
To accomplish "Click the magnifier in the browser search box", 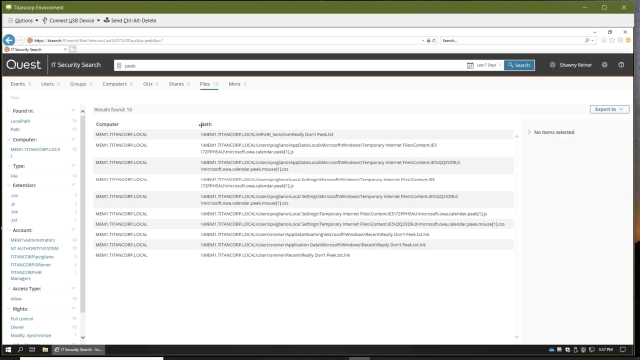I will (587, 40).
